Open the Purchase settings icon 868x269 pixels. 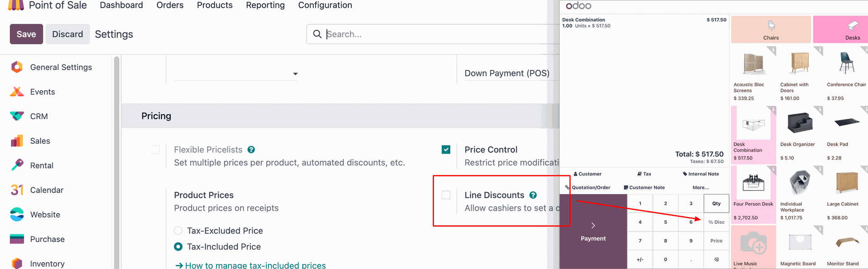17,239
